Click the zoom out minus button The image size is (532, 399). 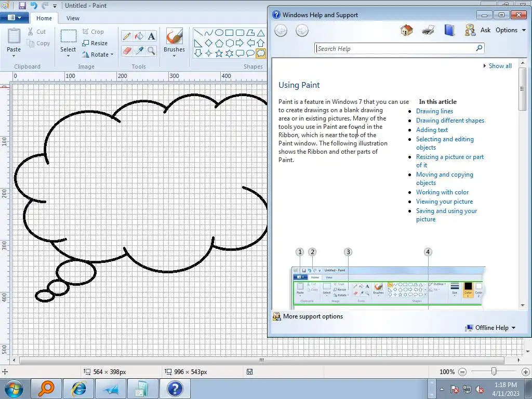click(462, 372)
